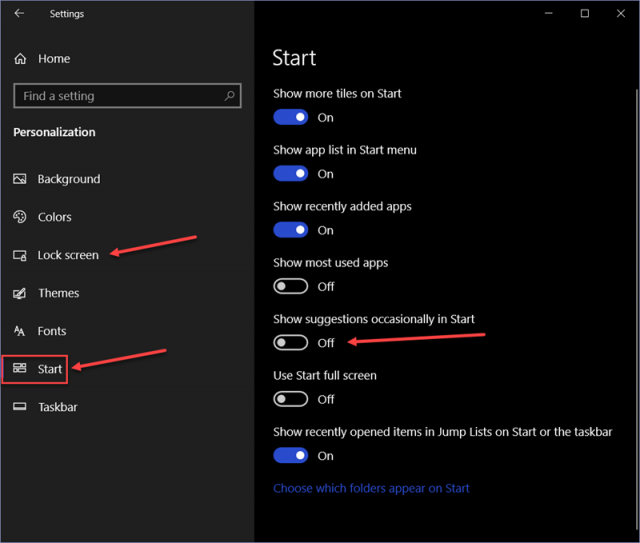The height and width of the screenshot is (543, 640).
Task: Click the search magnifier icon
Action: point(229,96)
